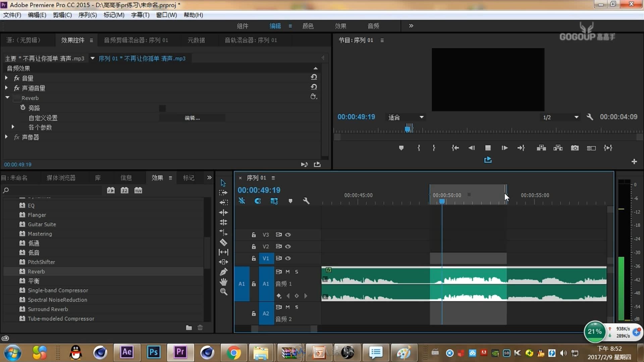Select the Hand tool in timeline
The image size is (644, 362).
point(223,282)
